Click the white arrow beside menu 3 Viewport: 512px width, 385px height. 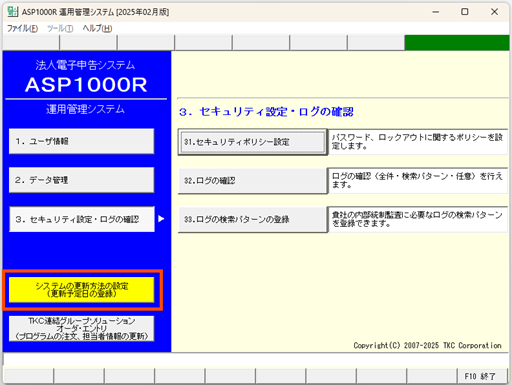click(161, 219)
